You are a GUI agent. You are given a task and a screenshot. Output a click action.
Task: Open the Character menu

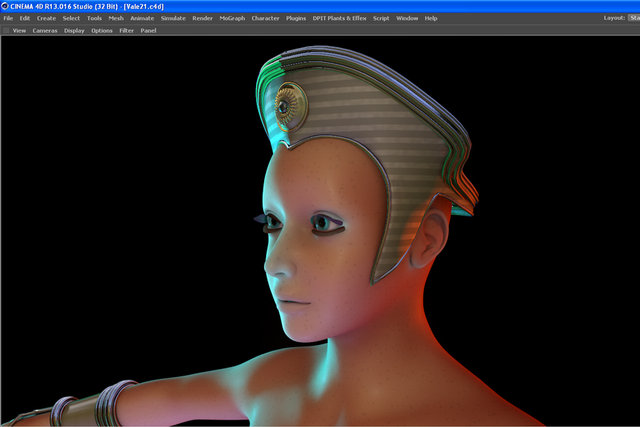click(265, 18)
